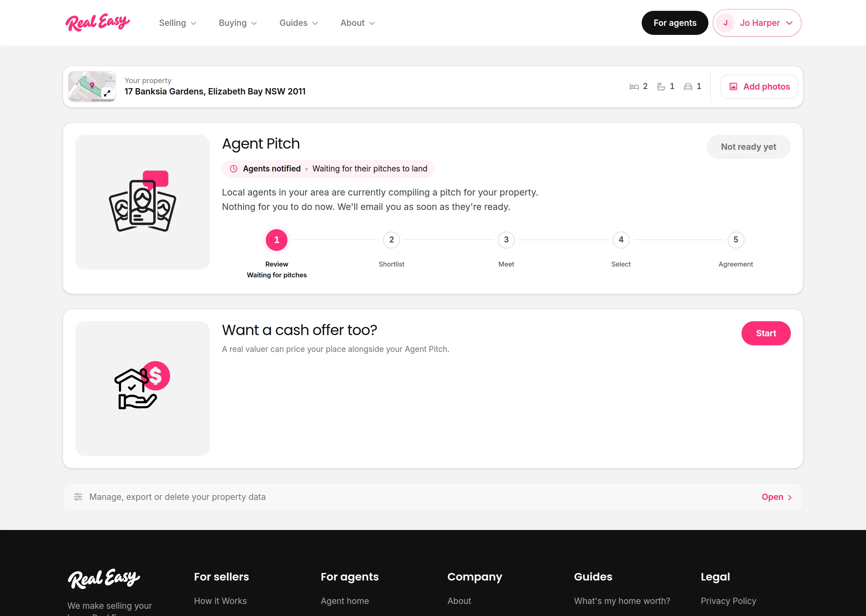This screenshot has height=616, width=866.
Task: Open What's my home worth? link
Action: click(622, 601)
